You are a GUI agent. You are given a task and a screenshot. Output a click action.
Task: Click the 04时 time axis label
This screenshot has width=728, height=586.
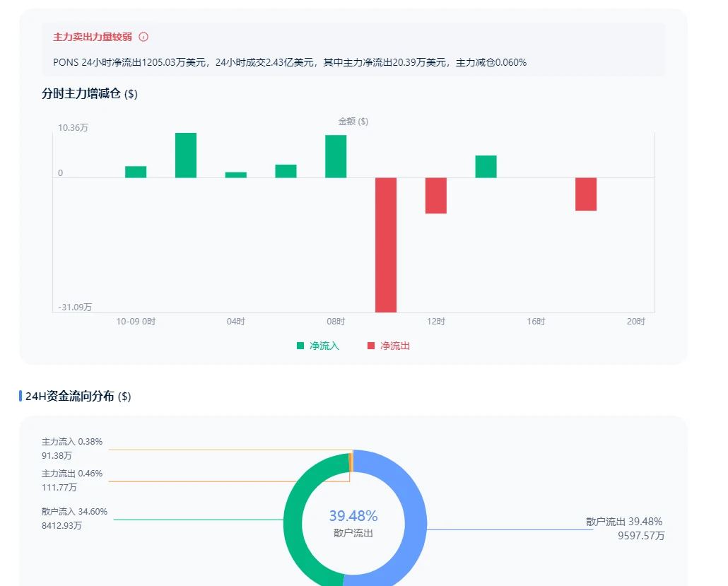[236, 322]
